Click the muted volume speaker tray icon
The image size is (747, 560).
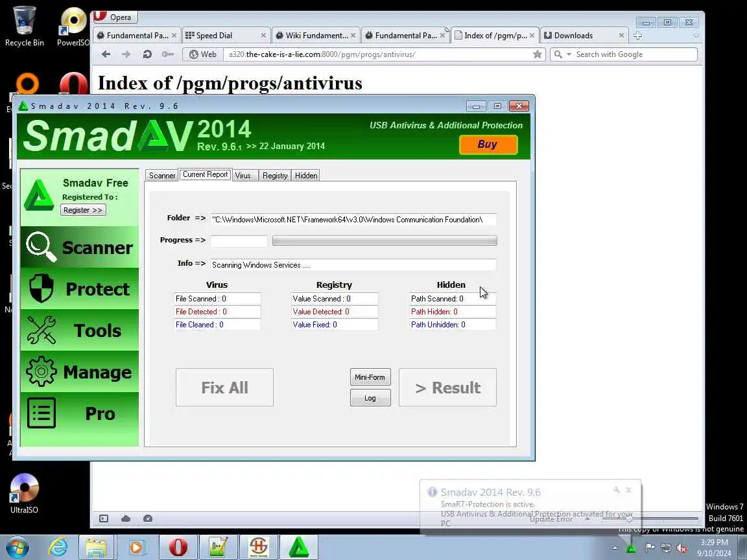tap(682, 548)
